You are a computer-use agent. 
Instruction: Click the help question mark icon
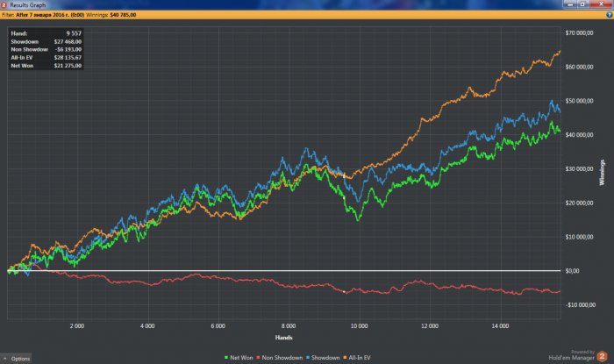click(x=609, y=15)
